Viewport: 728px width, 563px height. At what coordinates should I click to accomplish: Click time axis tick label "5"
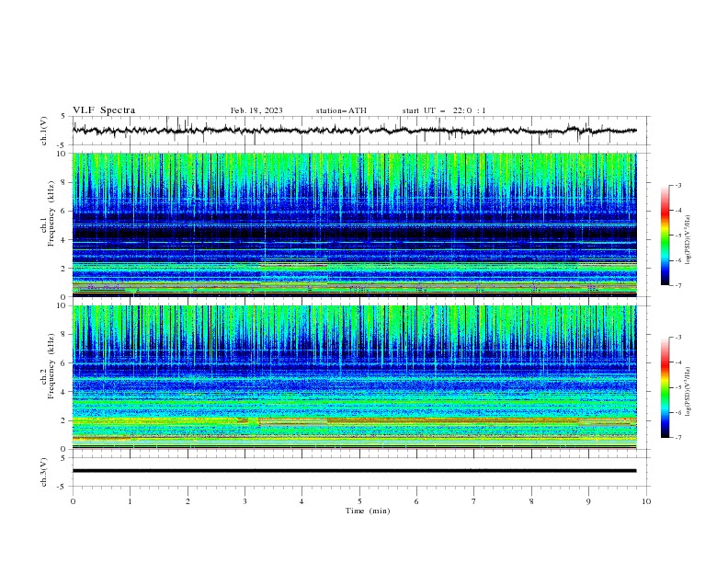tap(359, 501)
